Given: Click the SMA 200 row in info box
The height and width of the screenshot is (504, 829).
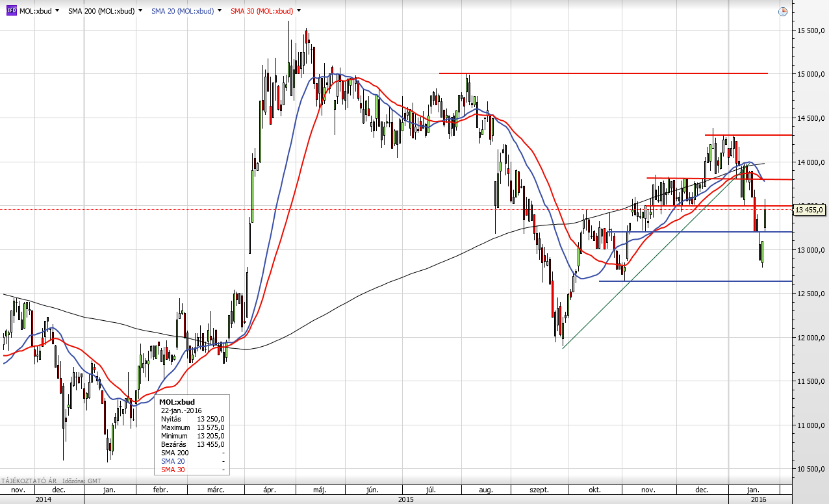Looking at the screenshot, I should 192,453.
